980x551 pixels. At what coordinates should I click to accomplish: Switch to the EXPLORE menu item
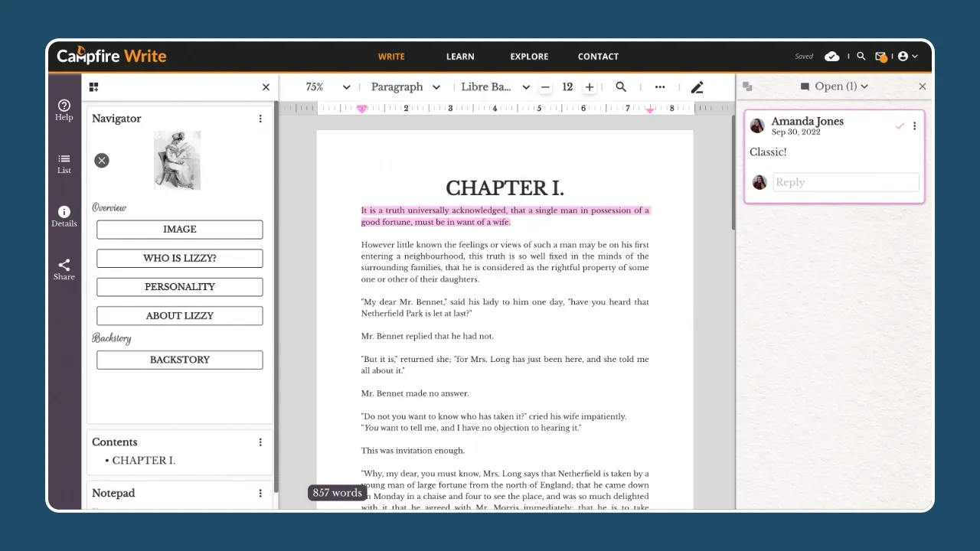pyautogui.click(x=529, y=56)
